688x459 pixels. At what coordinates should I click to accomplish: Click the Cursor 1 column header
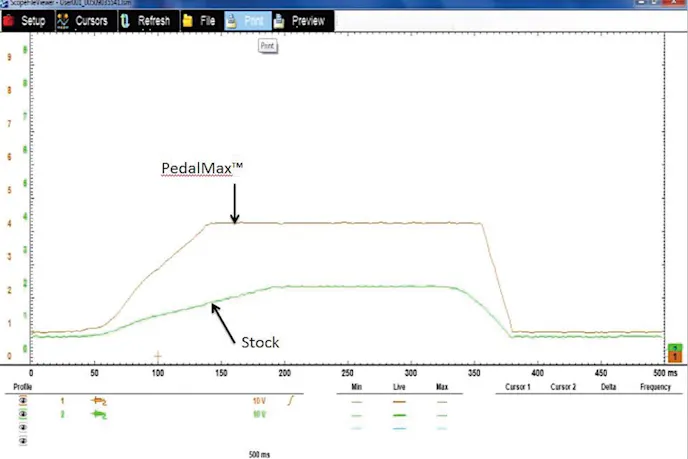click(x=516, y=385)
